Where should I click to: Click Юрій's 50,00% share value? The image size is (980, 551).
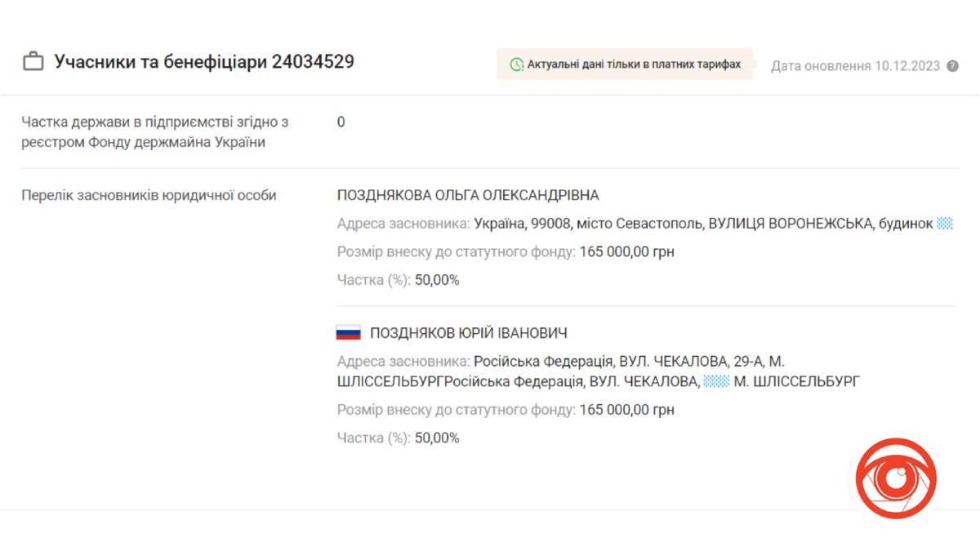(x=437, y=438)
